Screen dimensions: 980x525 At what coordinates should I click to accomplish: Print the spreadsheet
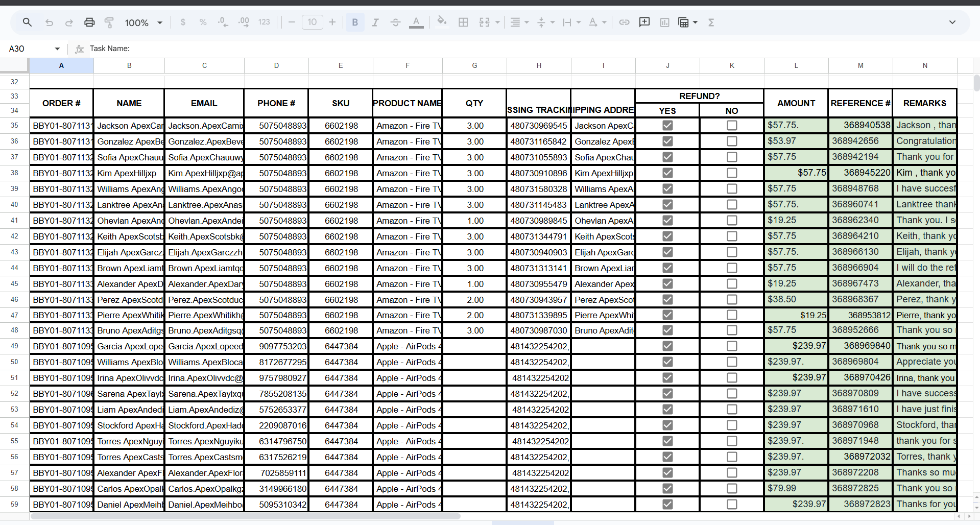tap(89, 22)
